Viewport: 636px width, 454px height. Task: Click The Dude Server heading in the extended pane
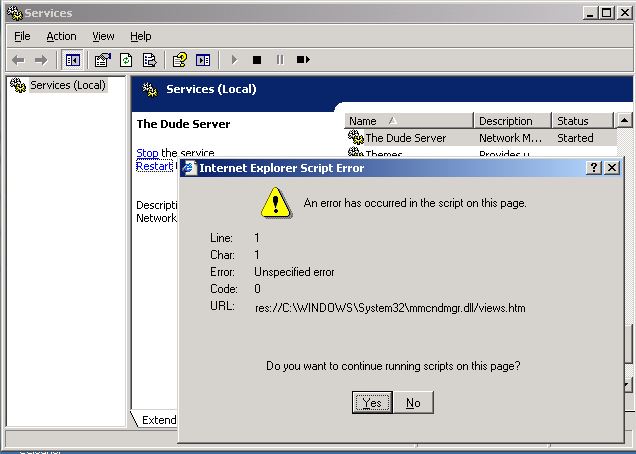[183, 124]
